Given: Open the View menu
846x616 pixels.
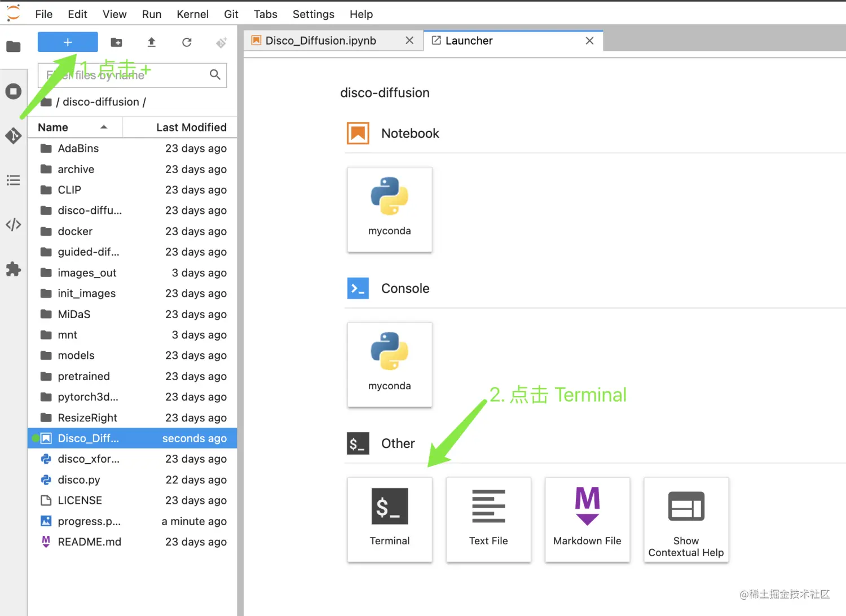Looking at the screenshot, I should (x=114, y=14).
